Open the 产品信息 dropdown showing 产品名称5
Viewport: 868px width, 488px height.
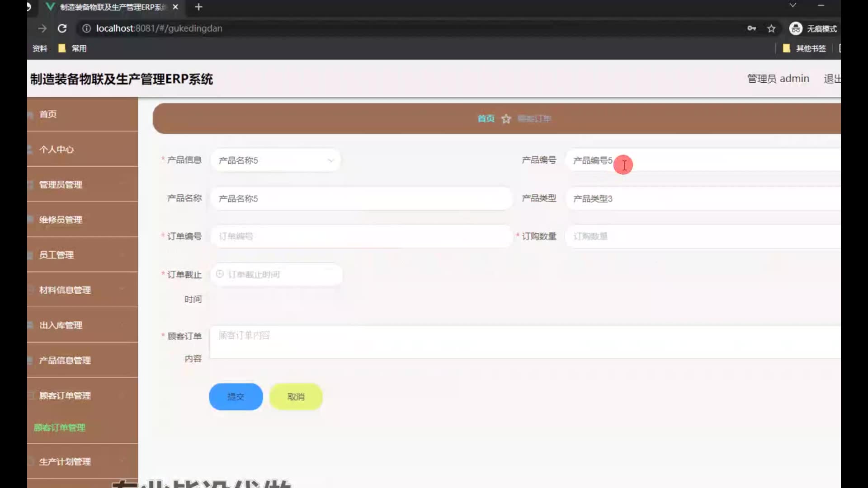pos(275,160)
